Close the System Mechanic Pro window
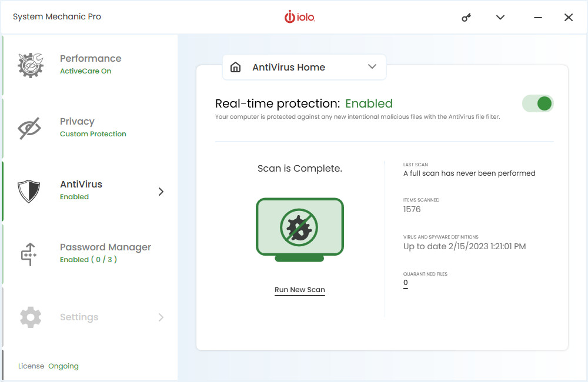588x382 pixels. pyautogui.click(x=569, y=17)
